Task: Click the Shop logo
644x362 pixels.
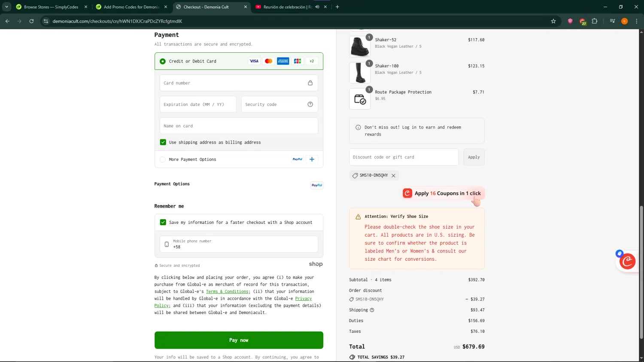Action: tap(316, 264)
